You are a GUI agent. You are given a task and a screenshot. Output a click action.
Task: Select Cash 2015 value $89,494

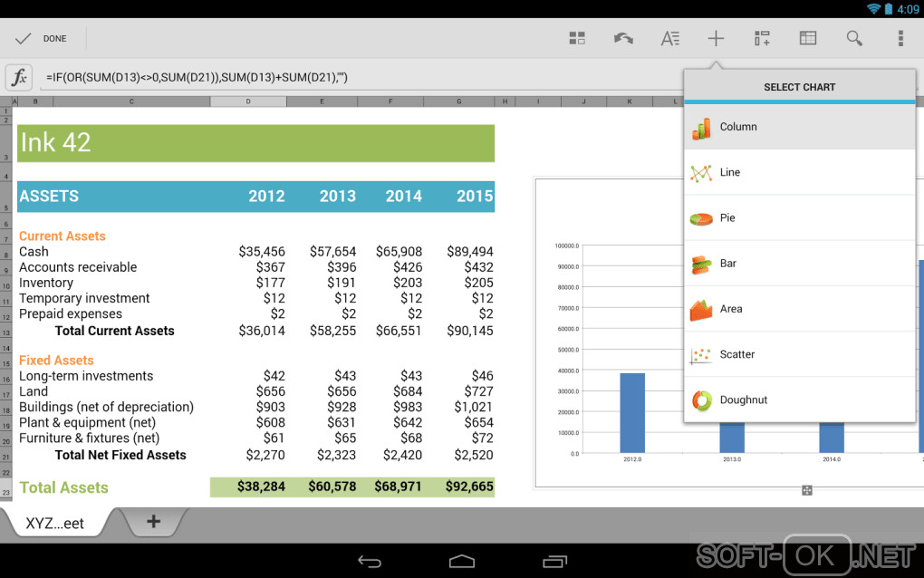pos(469,252)
